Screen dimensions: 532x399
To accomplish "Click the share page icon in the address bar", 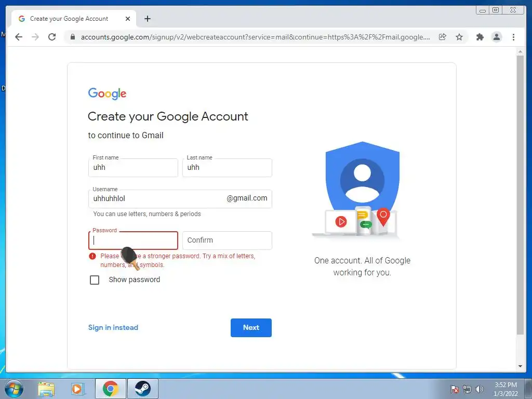I will tap(443, 37).
